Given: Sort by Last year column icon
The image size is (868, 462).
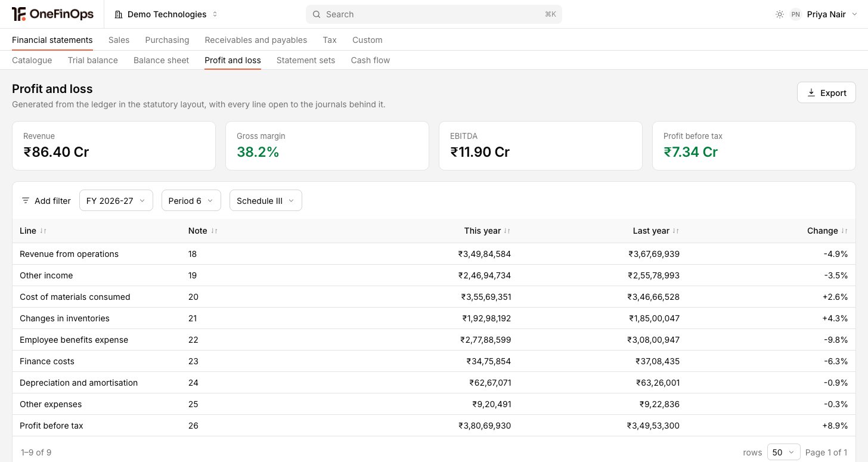Looking at the screenshot, I should [676, 231].
